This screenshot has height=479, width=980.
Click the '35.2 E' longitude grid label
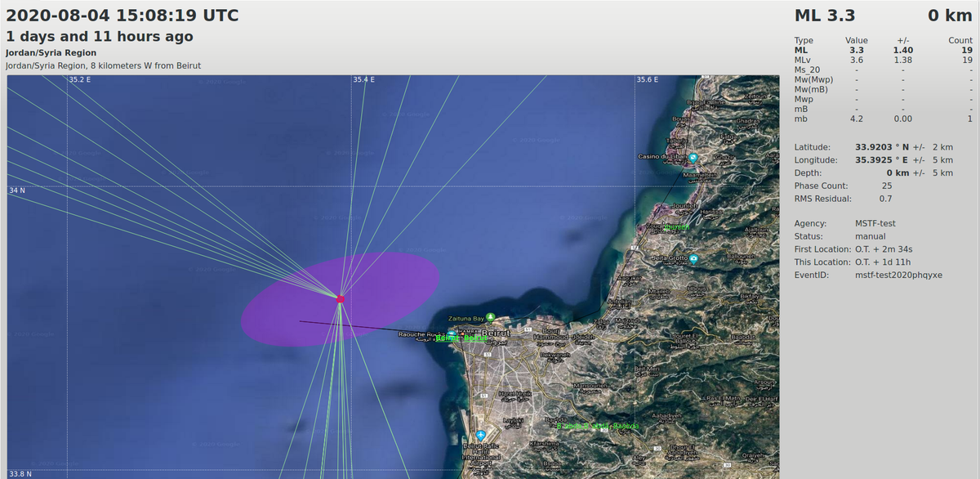(80, 79)
